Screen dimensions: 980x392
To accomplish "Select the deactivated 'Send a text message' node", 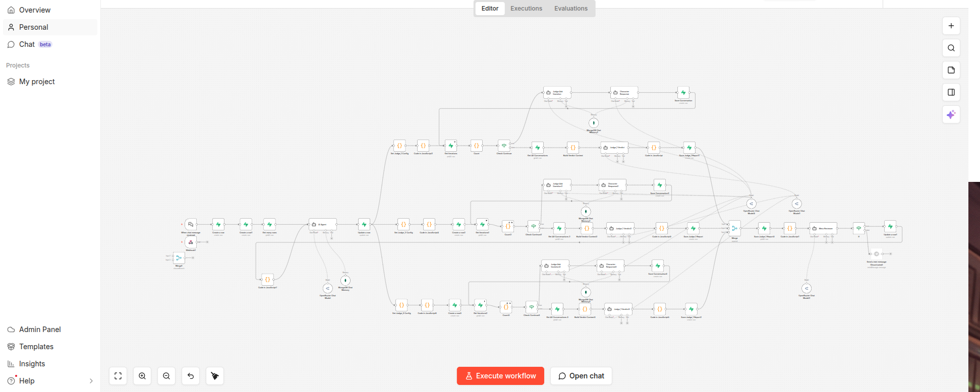I will click(x=877, y=254).
